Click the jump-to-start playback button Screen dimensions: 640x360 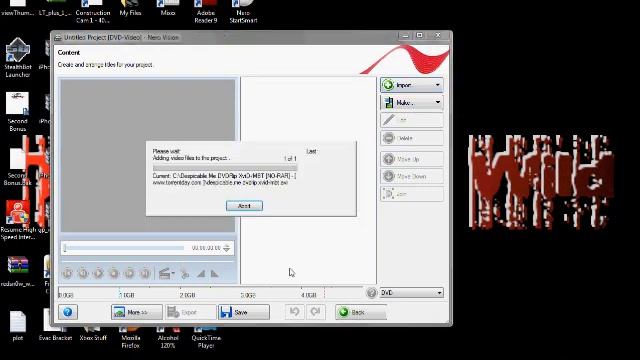coord(67,273)
